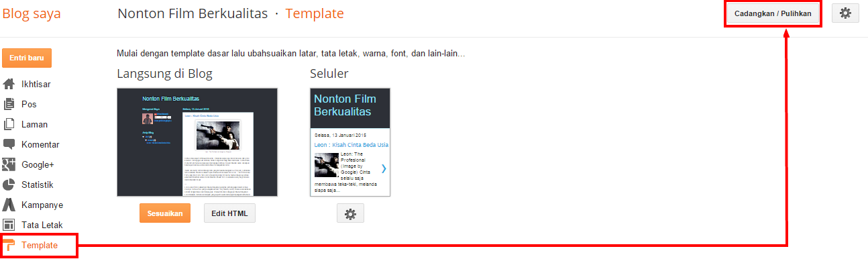Go to the Pos section

pos(29,104)
